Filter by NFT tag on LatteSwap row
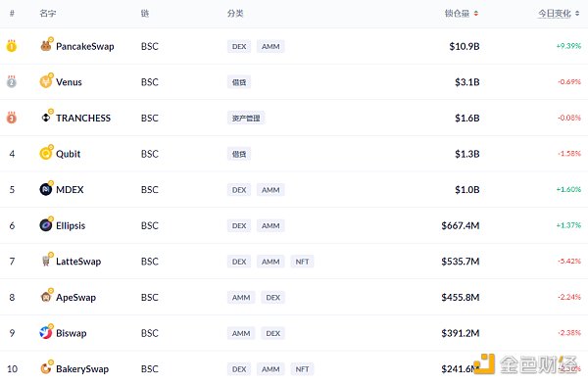 pos(302,262)
